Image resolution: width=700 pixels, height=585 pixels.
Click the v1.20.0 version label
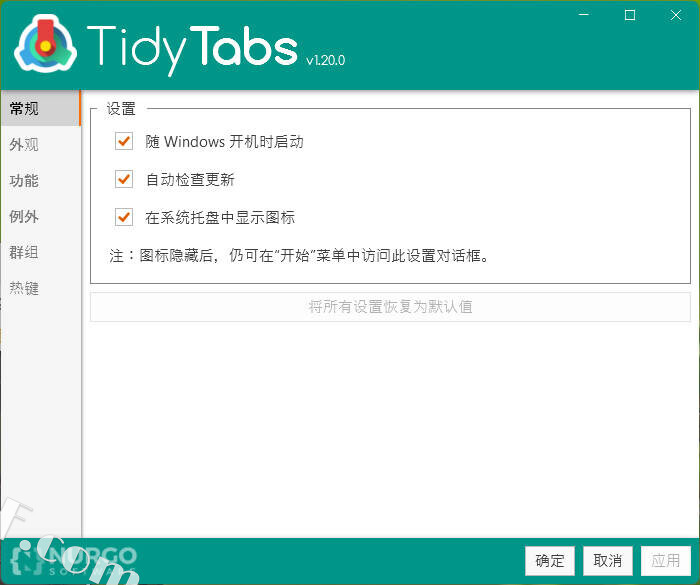pos(325,61)
